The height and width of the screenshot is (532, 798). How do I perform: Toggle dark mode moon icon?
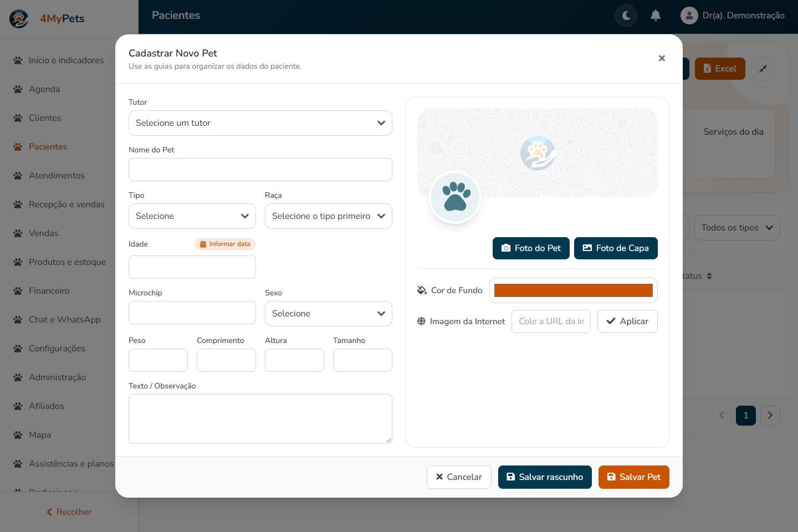coord(626,16)
